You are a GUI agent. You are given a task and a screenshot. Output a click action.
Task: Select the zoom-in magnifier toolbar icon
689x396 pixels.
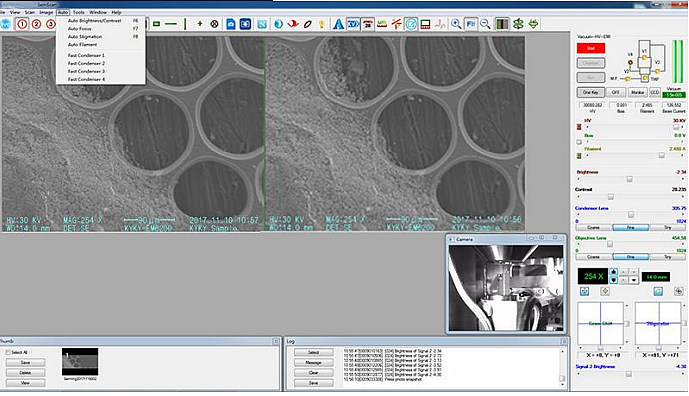[456, 24]
